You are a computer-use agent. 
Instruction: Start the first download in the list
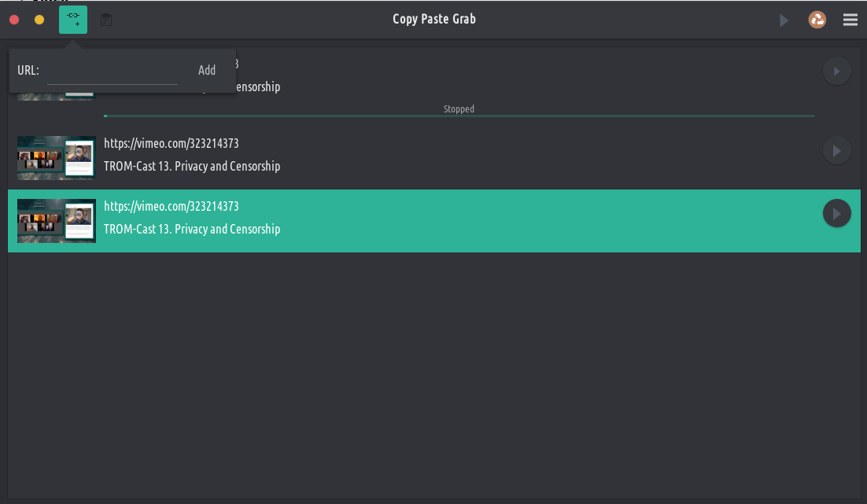[836, 72]
